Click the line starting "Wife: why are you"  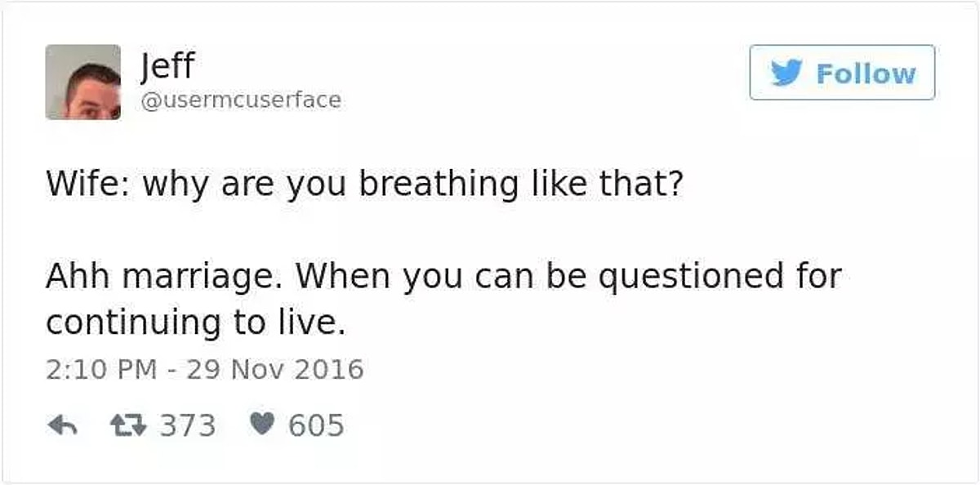[x=362, y=185]
